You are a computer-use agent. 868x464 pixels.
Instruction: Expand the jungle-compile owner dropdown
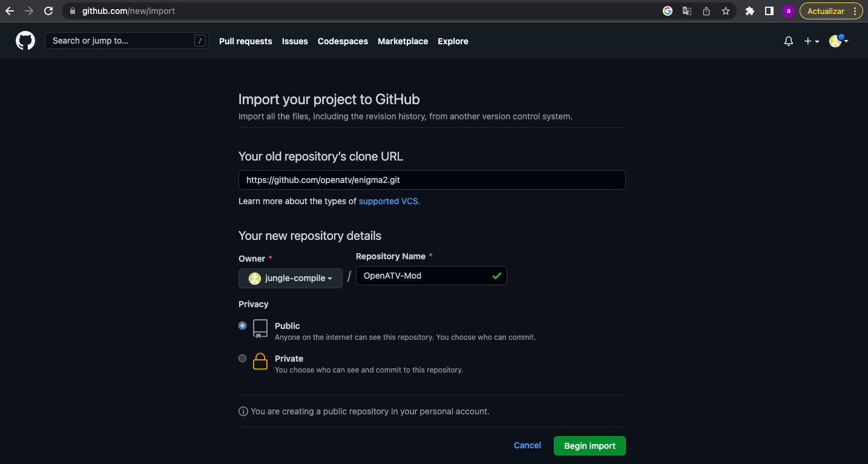point(291,278)
